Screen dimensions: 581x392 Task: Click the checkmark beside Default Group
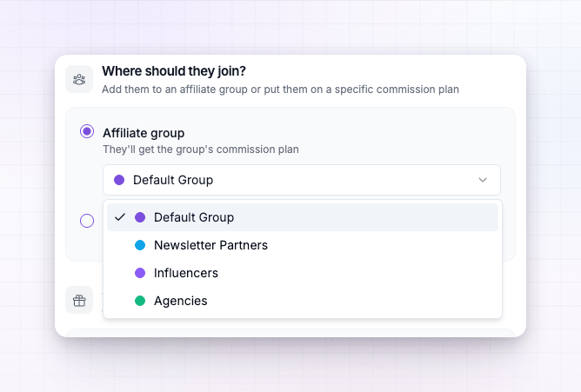(x=120, y=217)
